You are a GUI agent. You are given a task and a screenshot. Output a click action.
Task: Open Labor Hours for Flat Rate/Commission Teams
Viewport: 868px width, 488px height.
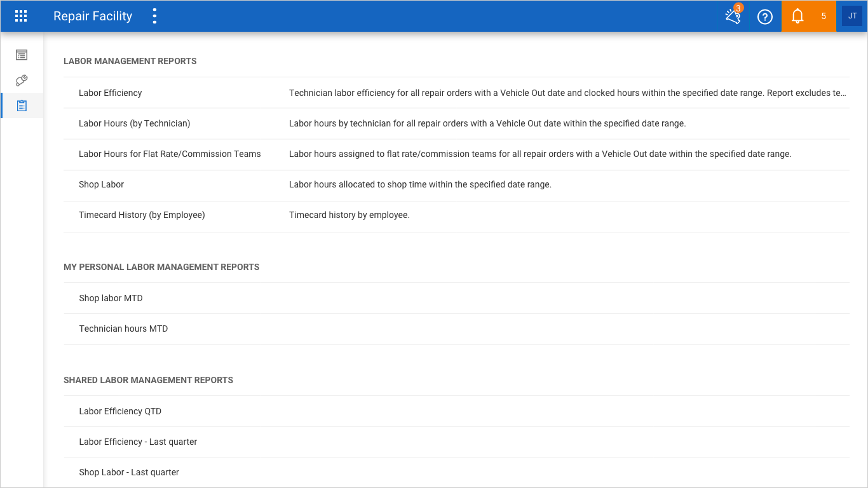[x=170, y=154]
